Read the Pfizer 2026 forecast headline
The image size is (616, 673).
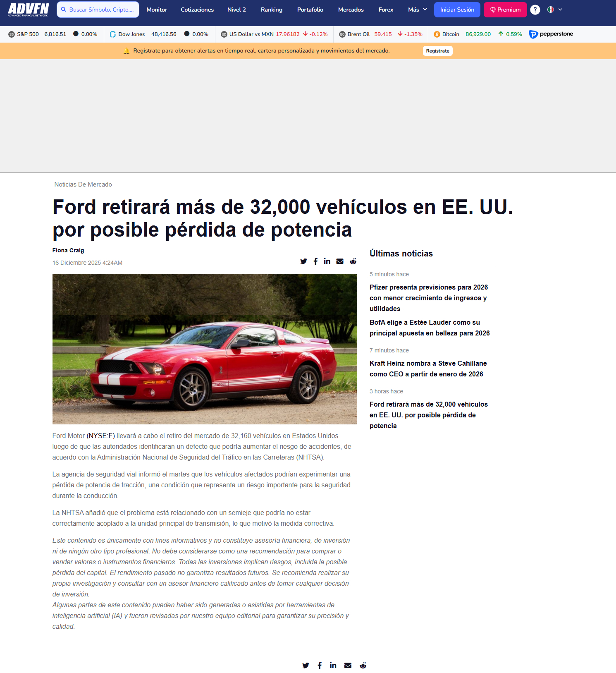pyautogui.click(x=429, y=298)
